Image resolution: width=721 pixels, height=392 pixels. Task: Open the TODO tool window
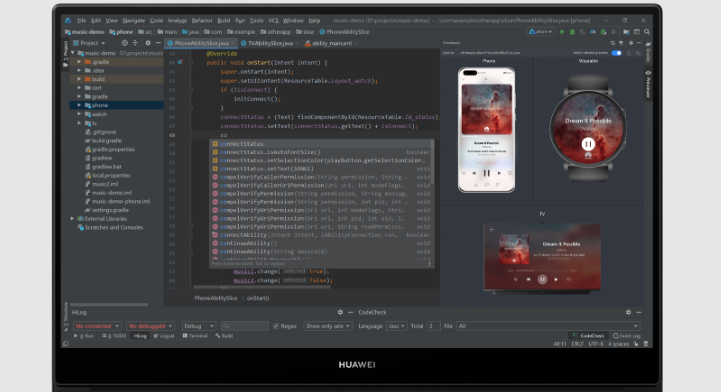[x=114, y=336]
